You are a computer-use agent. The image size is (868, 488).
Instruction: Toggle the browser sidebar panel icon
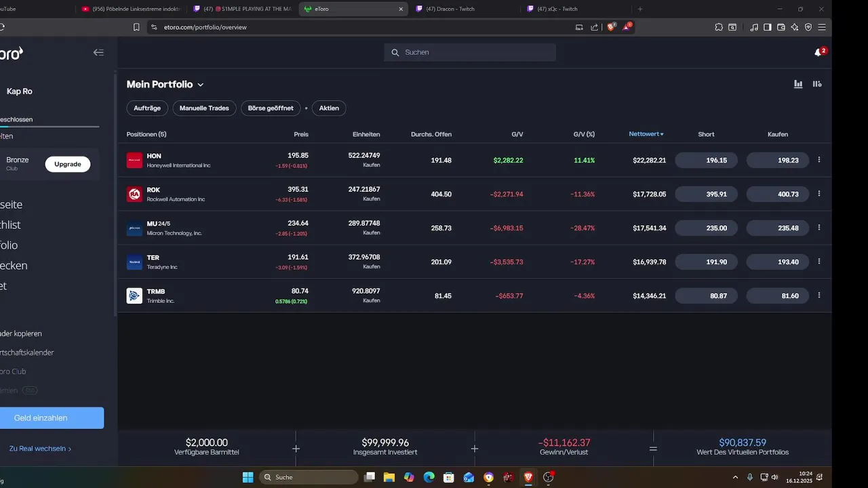pos(768,27)
